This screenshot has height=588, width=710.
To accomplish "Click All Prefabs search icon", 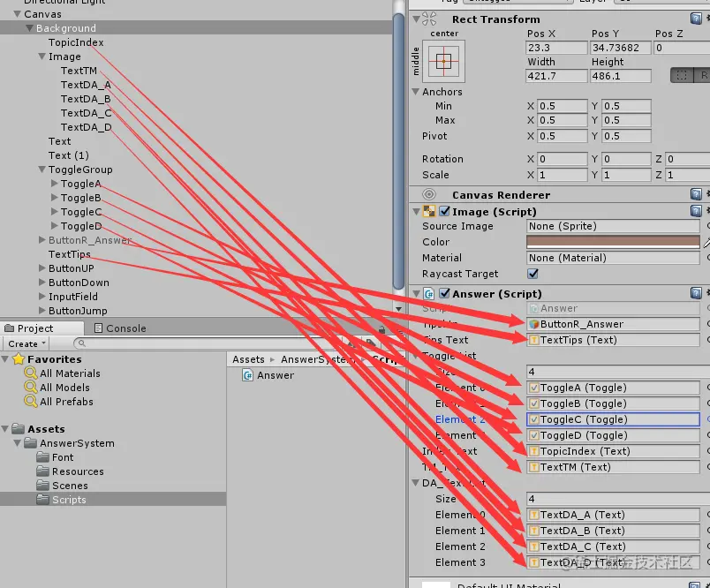I will [x=30, y=401].
